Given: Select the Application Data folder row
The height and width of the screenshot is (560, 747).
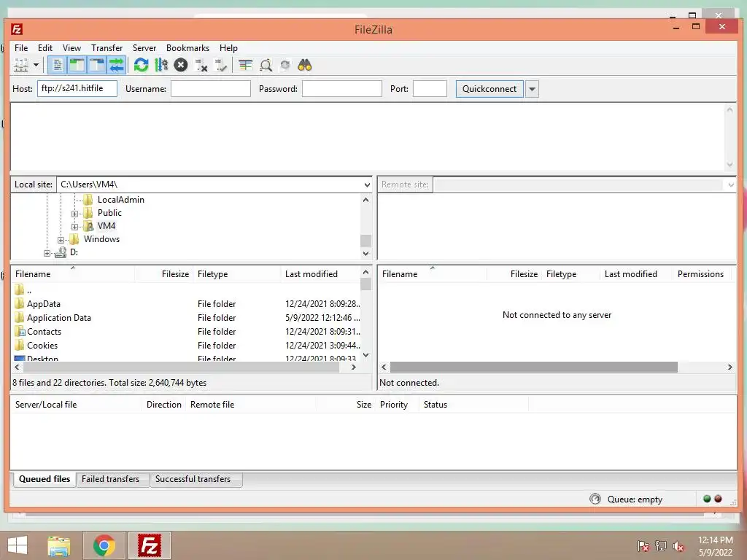Looking at the screenshot, I should pyautogui.click(x=187, y=318).
